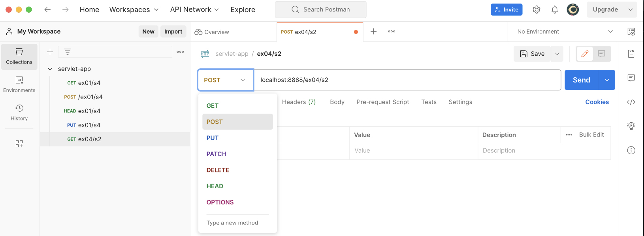Open the params table three-dot options
This screenshot has width=644, height=236.
[x=569, y=135]
